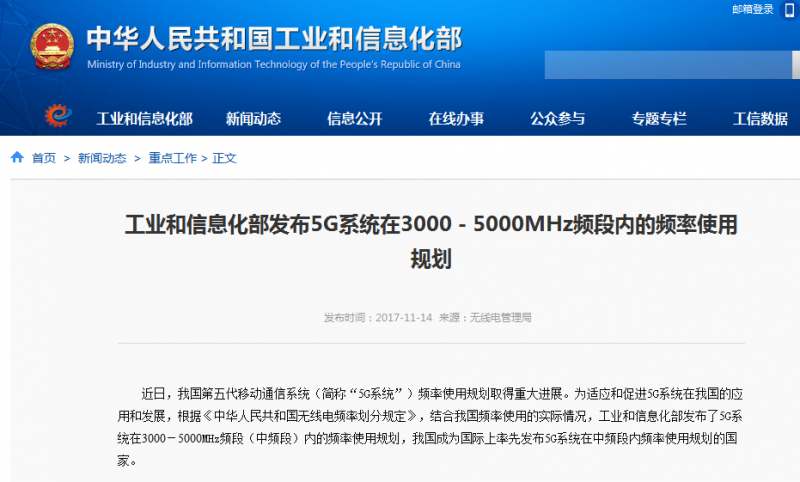Image resolution: width=800 pixels, height=482 pixels.
Task: Select 信息公开 in the navigation bar
Action: pos(354,119)
